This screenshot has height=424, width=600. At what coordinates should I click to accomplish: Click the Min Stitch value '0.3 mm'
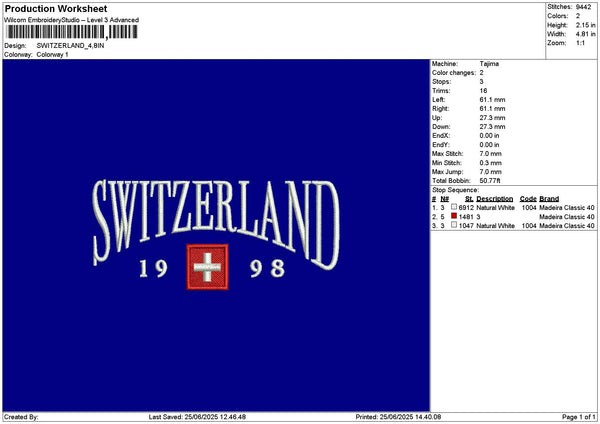tap(491, 163)
